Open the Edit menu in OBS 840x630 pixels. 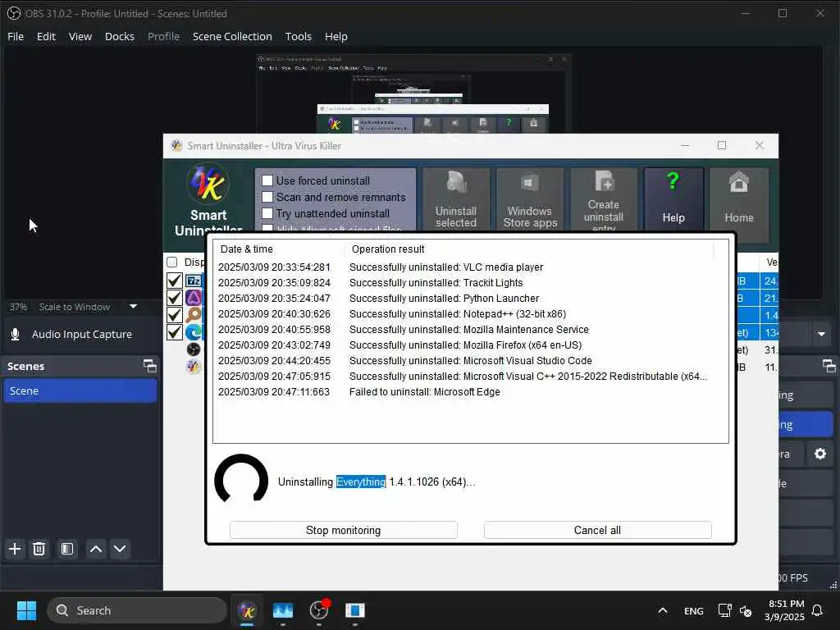tap(46, 36)
